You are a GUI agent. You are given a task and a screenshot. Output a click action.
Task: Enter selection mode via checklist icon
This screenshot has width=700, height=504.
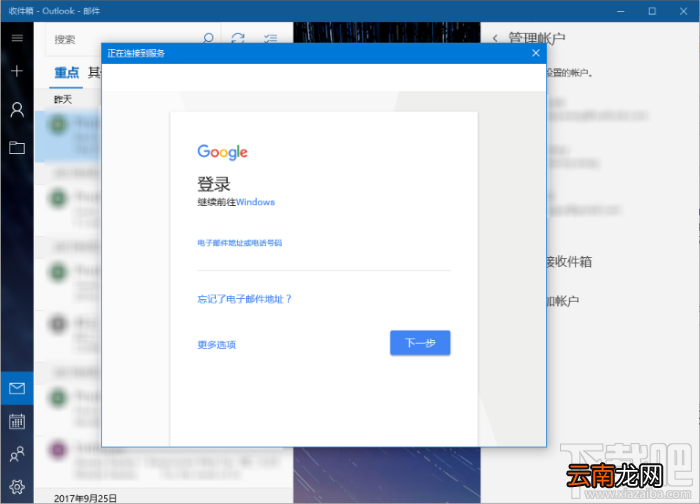pos(270,38)
